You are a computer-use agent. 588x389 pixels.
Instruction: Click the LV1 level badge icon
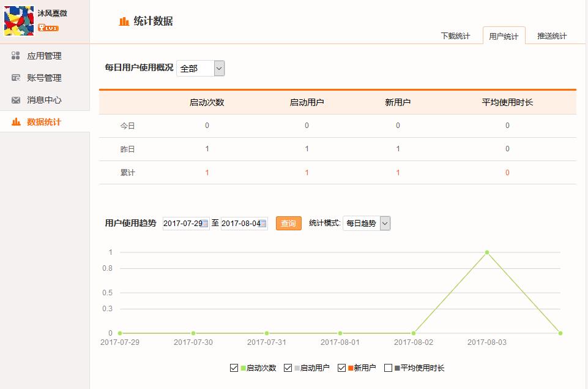[48, 28]
